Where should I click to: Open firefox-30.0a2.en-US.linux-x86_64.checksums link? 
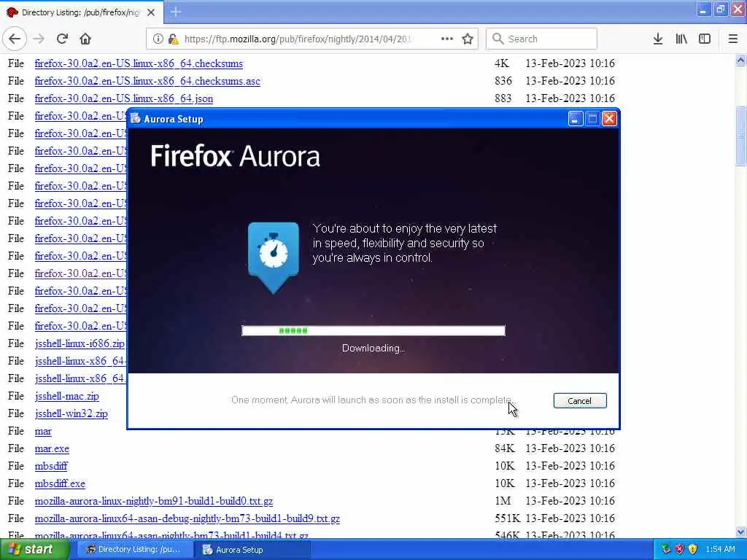pyautogui.click(x=139, y=63)
